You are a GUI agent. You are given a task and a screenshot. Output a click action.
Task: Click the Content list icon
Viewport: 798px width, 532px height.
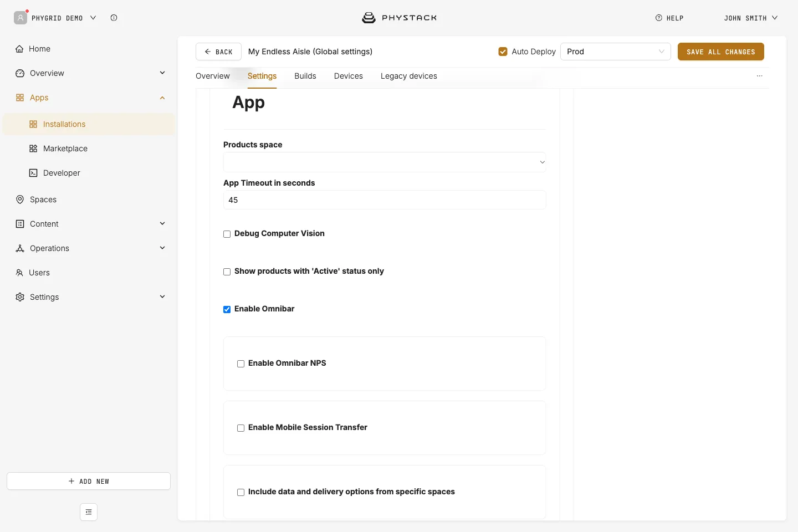point(20,224)
